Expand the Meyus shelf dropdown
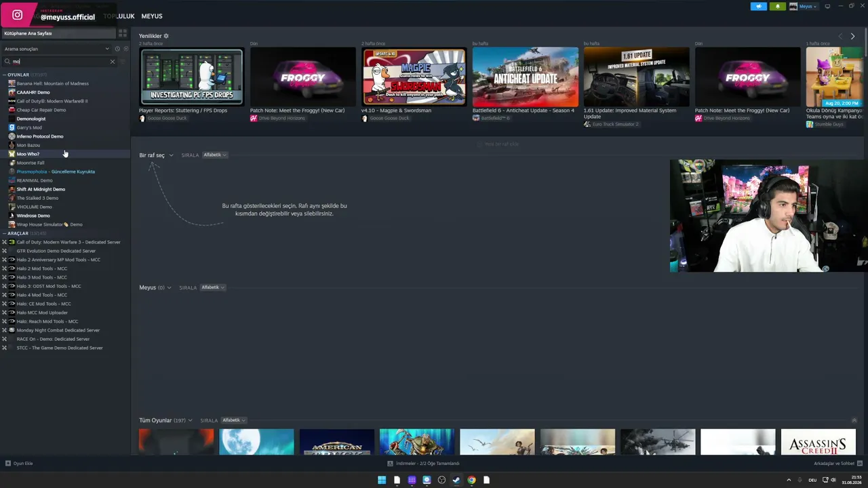 155,287
